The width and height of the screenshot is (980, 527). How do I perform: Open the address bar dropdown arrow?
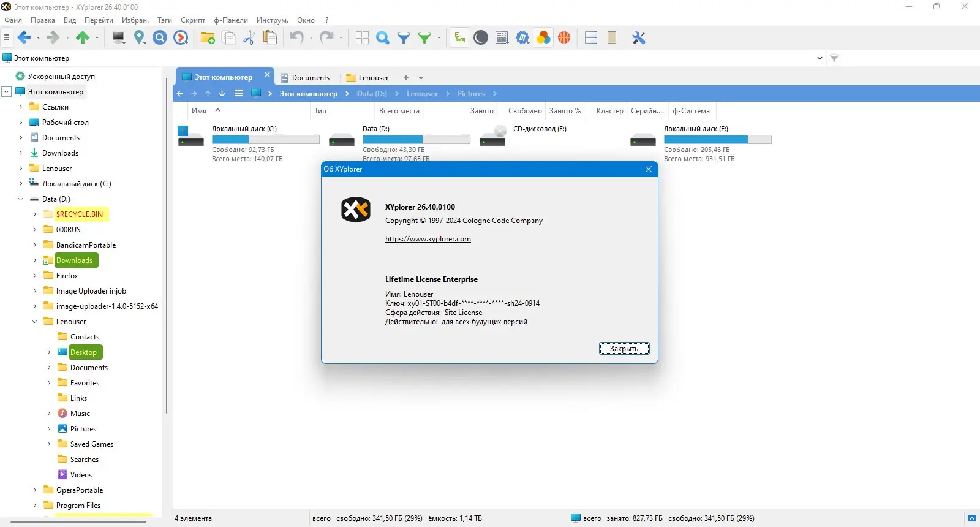820,58
